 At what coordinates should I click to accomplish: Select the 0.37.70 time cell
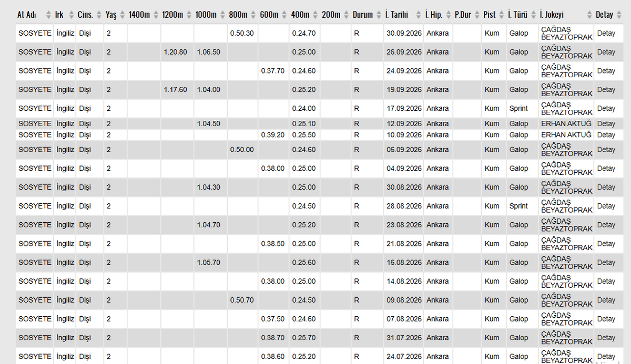[x=273, y=71]
